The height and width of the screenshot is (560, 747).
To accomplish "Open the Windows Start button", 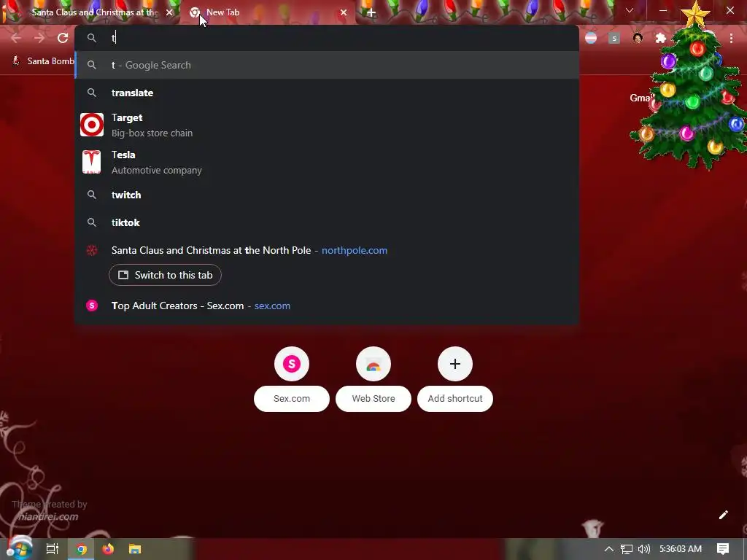I will click(18, 548).
